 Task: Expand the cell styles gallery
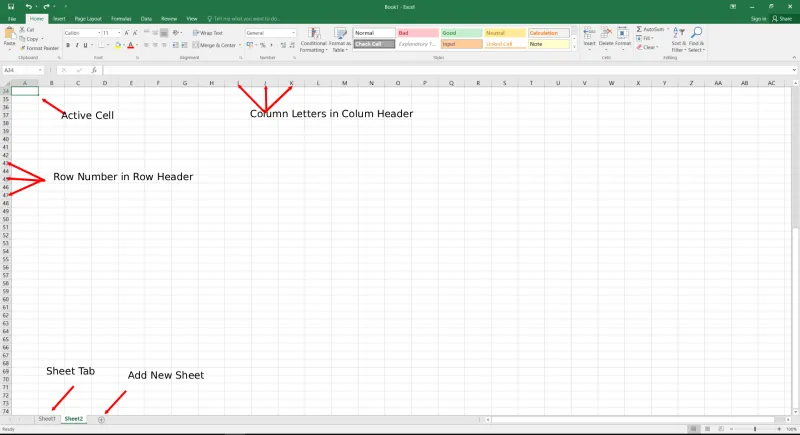pyautogui.click(x=574, y=47)
